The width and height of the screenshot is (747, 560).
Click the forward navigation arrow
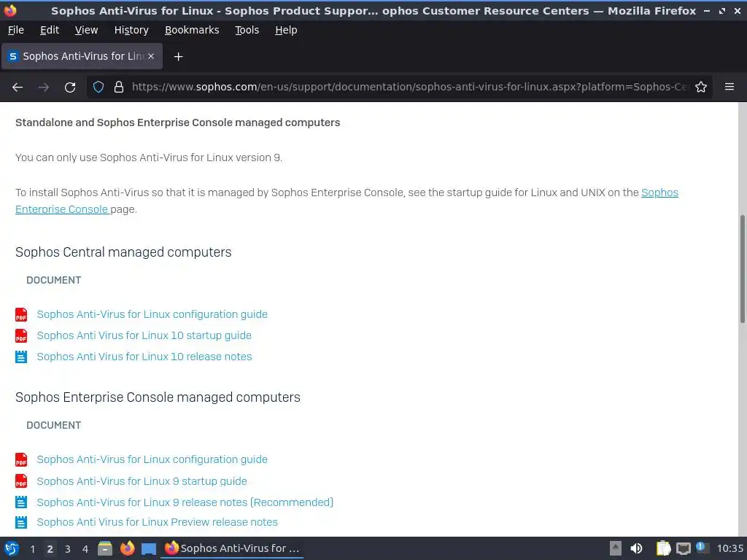(44, 87)
